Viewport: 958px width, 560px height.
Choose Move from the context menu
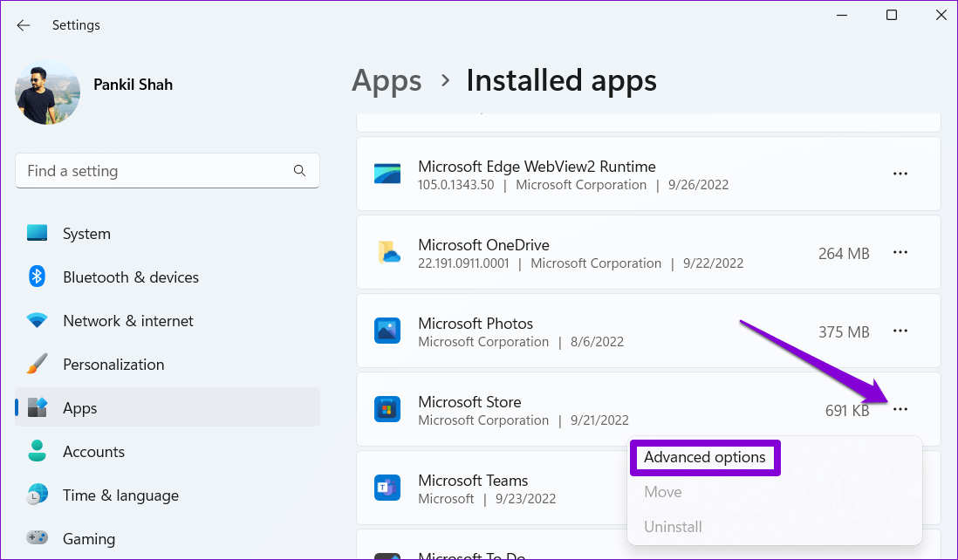663,492
